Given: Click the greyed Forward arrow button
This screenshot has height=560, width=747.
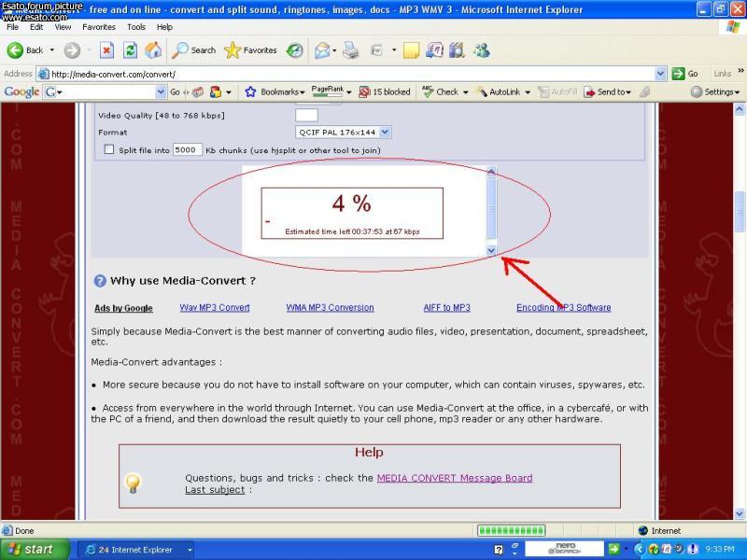Looking at the screenshot, I should click(x=73, y=50).
